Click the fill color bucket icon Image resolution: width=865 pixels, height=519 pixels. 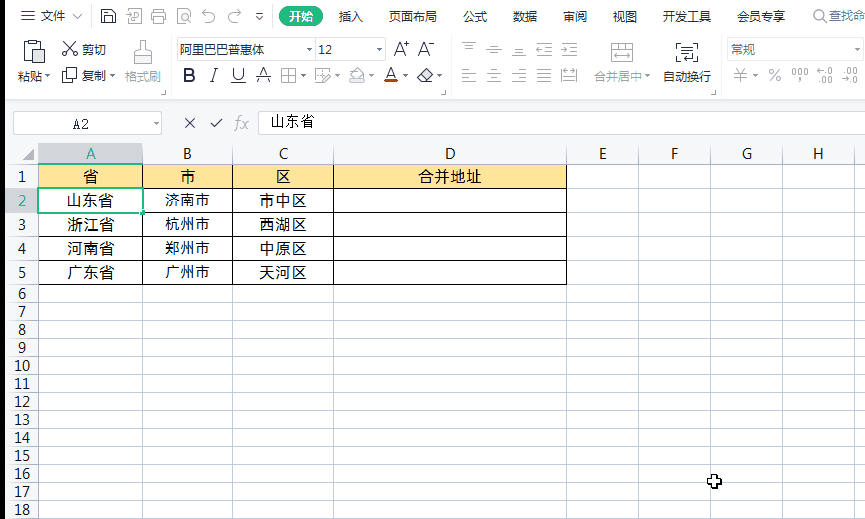click(x=357, y=75)
